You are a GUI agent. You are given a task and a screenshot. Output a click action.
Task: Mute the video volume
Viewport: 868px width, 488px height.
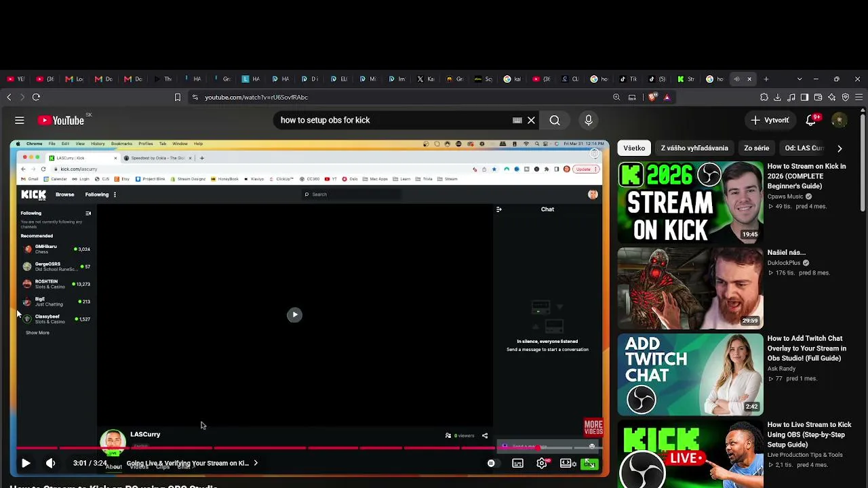click(51, 464)
